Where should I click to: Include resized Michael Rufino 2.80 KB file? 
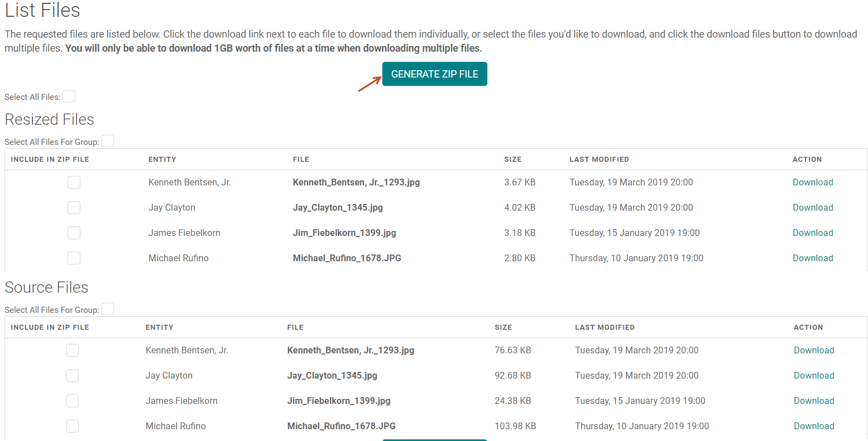[x=74, y=258]
